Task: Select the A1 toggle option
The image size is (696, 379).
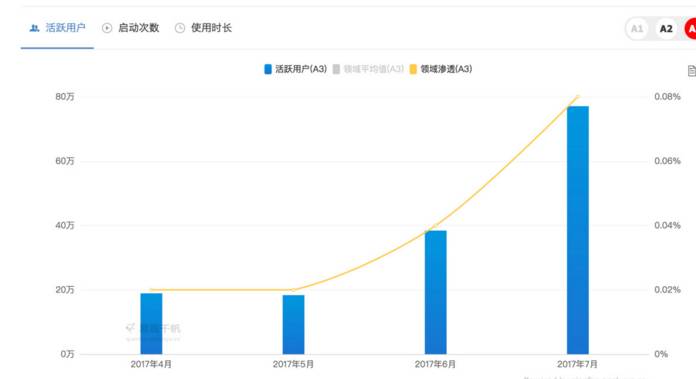Action: [x=637, y=29]
